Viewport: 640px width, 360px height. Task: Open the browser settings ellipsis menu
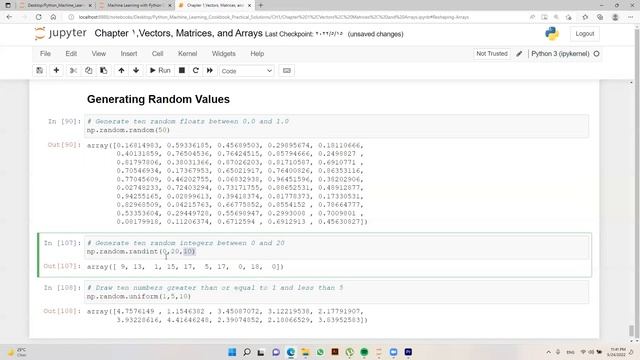pos(631,17)
